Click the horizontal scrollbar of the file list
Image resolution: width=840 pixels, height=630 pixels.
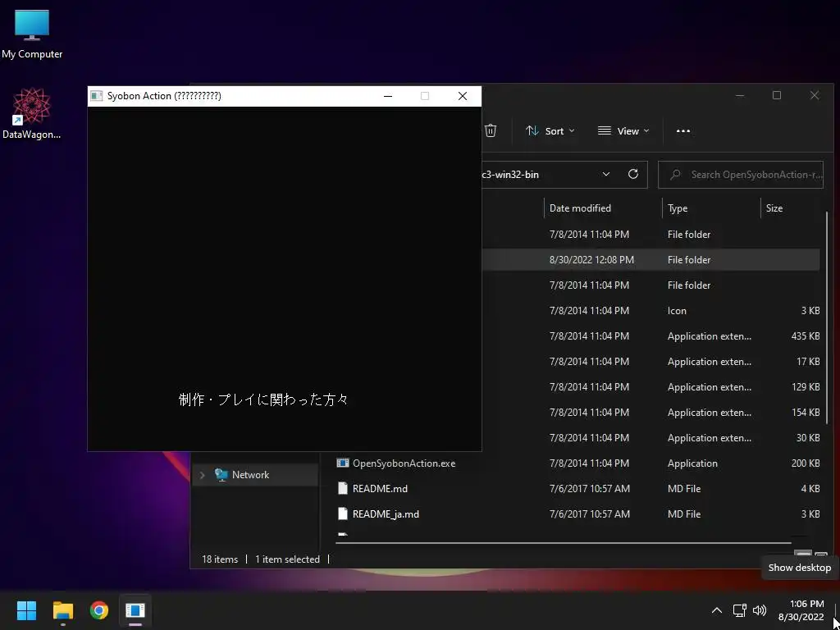[x=564, y=543]
